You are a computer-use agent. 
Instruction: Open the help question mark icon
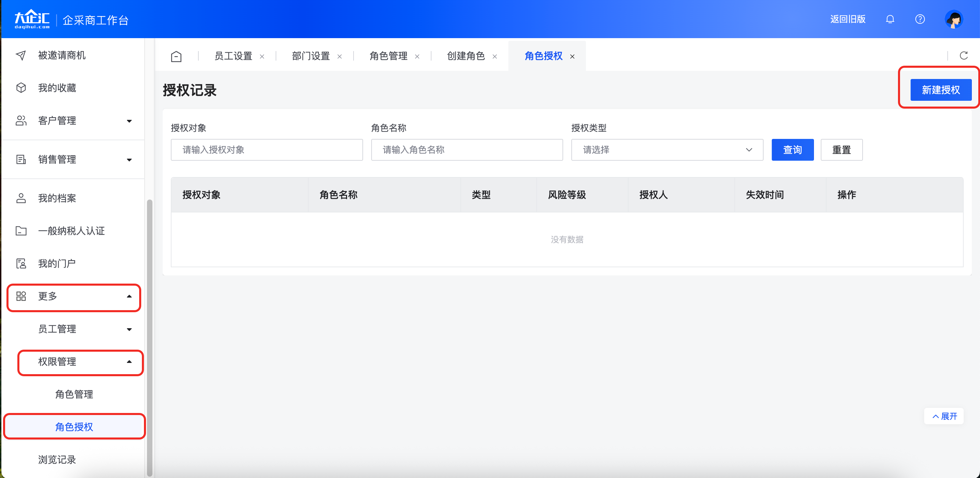[919, 19]
